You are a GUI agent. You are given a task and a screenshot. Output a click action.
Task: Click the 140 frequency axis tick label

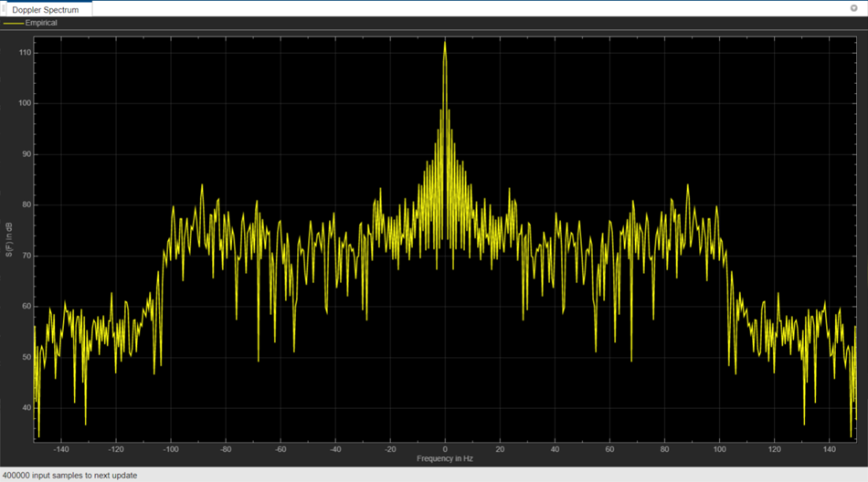829,449
